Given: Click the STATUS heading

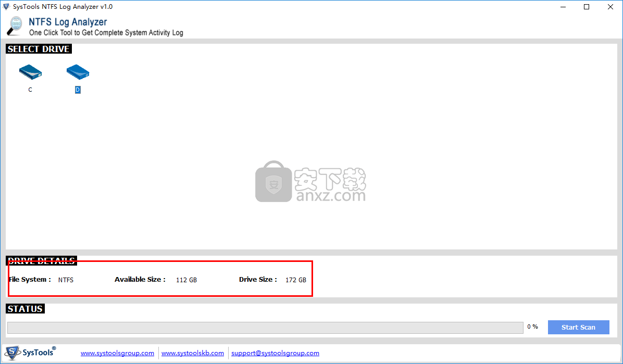Looking at the screenshot, I should point(25,309).
